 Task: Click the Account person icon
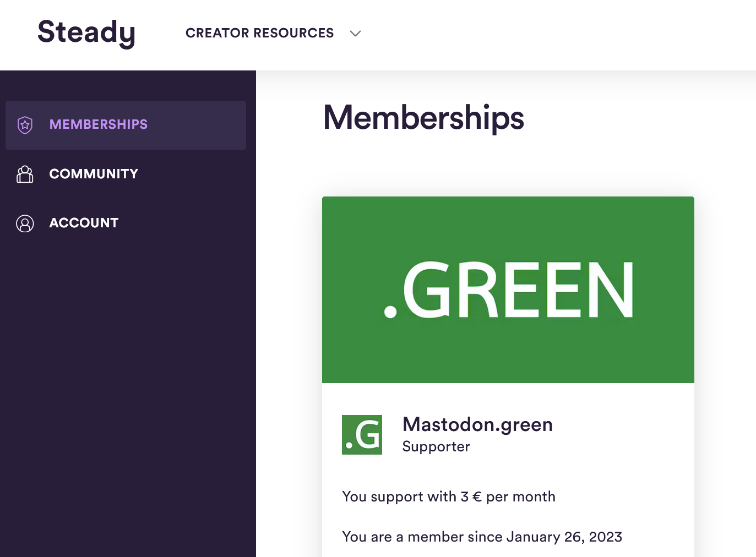[x=25, y=223]
